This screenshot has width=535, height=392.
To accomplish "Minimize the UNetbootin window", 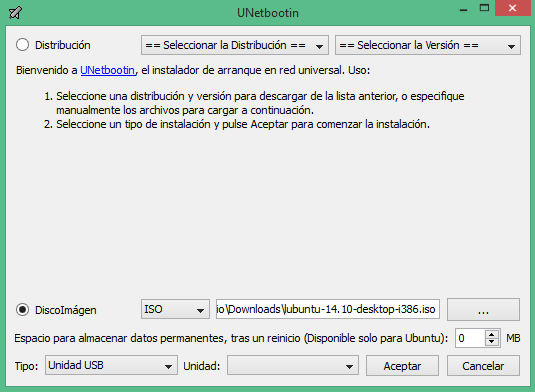I will click(x=463, y=9).
